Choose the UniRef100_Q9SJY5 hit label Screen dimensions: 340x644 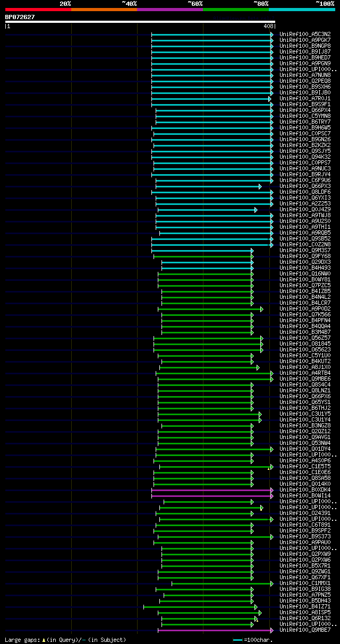(305, 151)
